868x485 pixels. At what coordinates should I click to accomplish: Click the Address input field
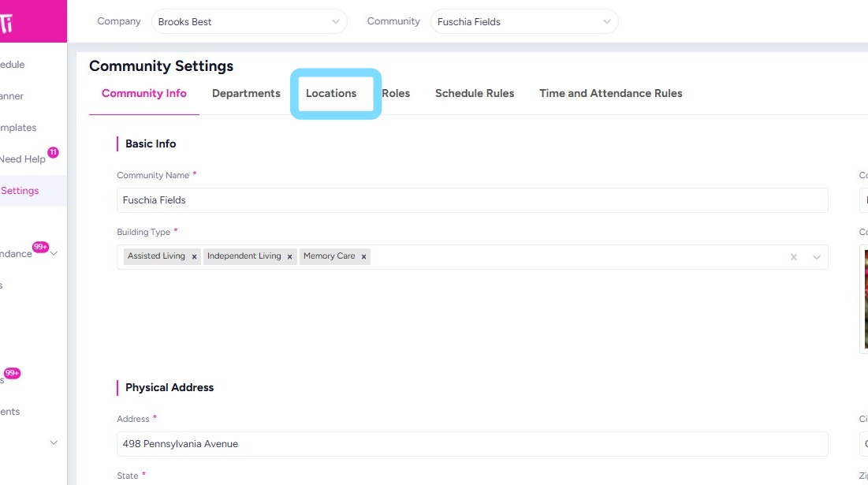pyautogui.click(x=472, y=444)
